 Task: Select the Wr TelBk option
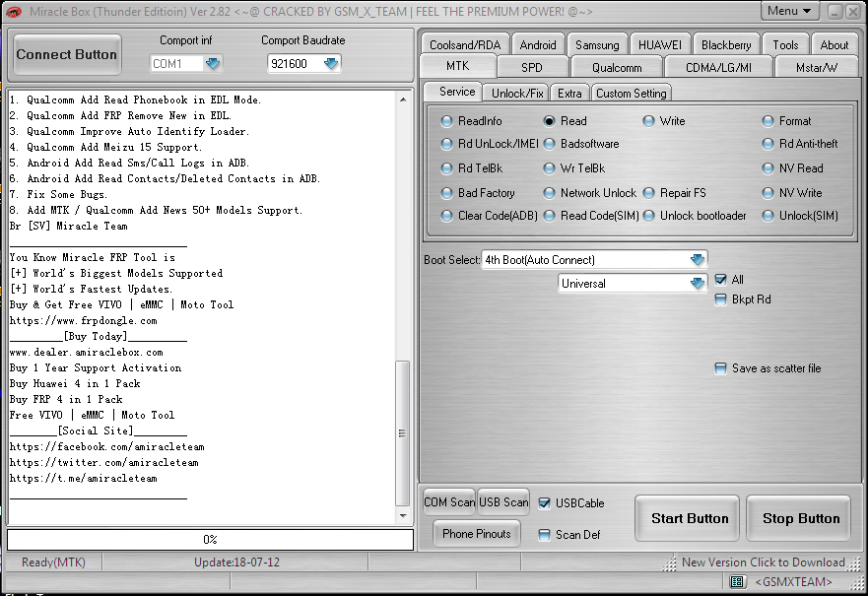(x=549, y=168)
